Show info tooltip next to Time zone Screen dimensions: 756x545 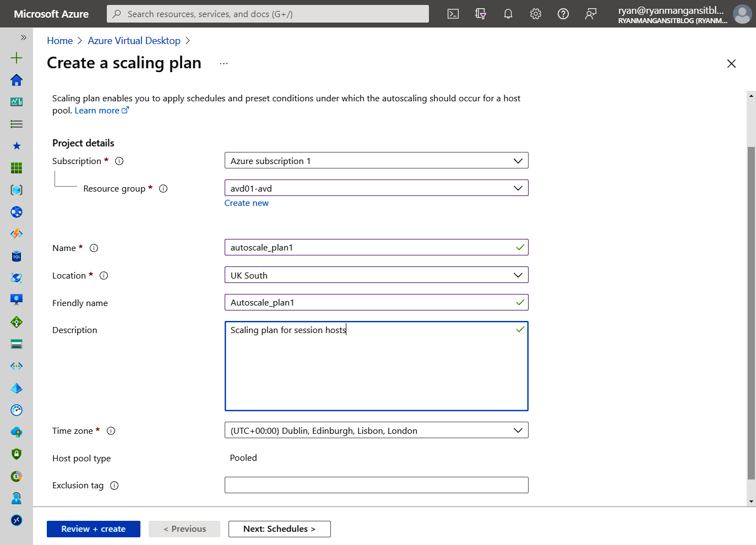point(111,431)
